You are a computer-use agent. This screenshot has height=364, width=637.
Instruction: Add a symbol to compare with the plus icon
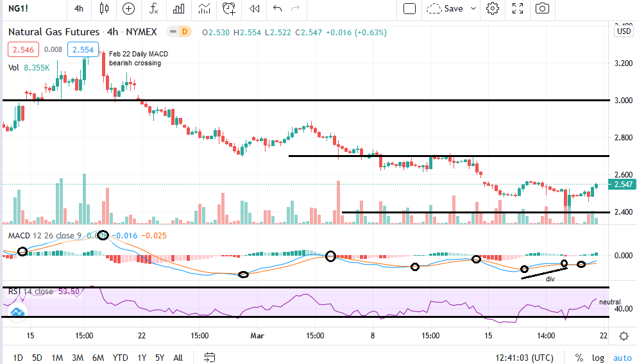[x=128, y=8]
